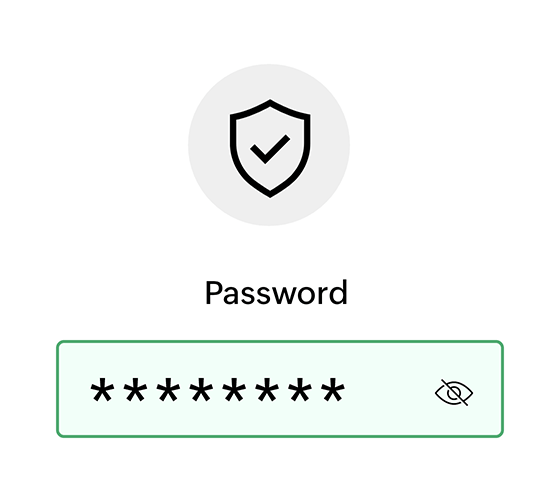
Task: Click the first asterisk in password field
Action: click(x=102, y=390)
